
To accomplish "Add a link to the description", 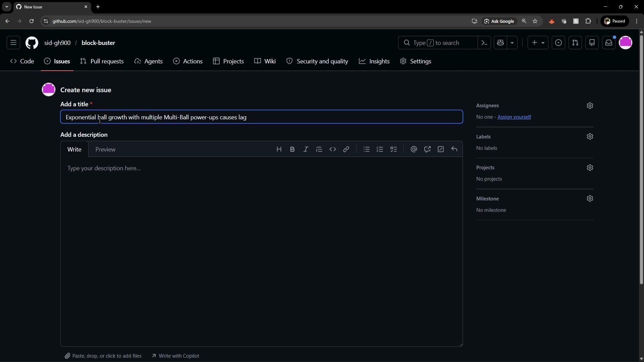I will [x=346, y=149].
